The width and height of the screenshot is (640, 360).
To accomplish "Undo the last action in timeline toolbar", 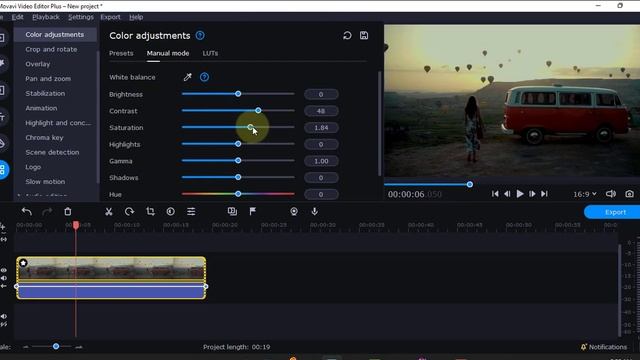I will (27, 211).
